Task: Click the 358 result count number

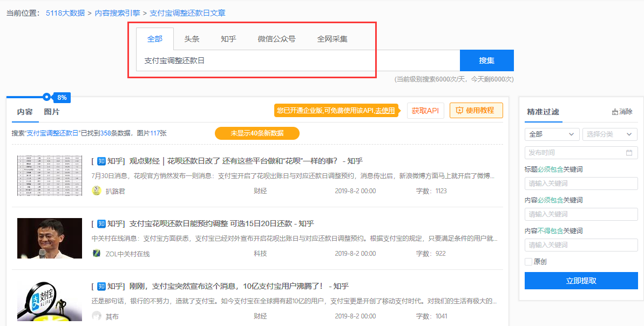Action: pyautogui.click(x=106, y=133)
